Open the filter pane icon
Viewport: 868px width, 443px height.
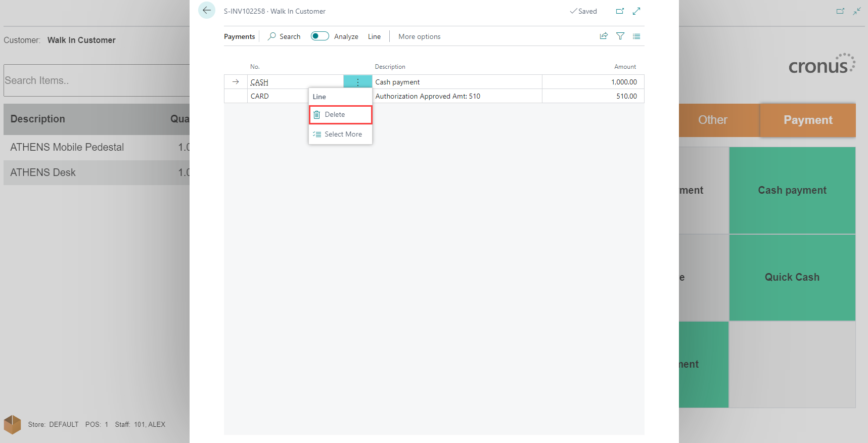coord(620,36)
